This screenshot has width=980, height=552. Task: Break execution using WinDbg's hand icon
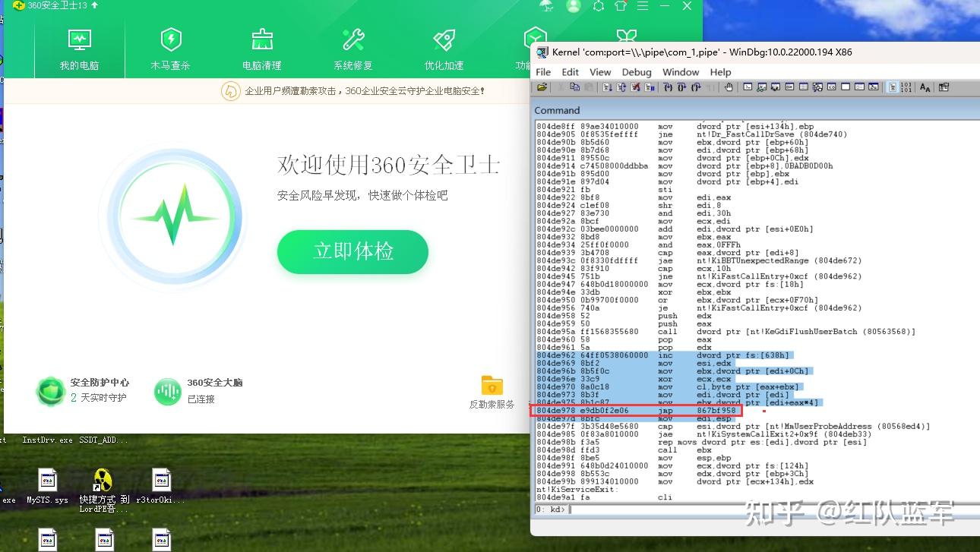tap(728, 87)
